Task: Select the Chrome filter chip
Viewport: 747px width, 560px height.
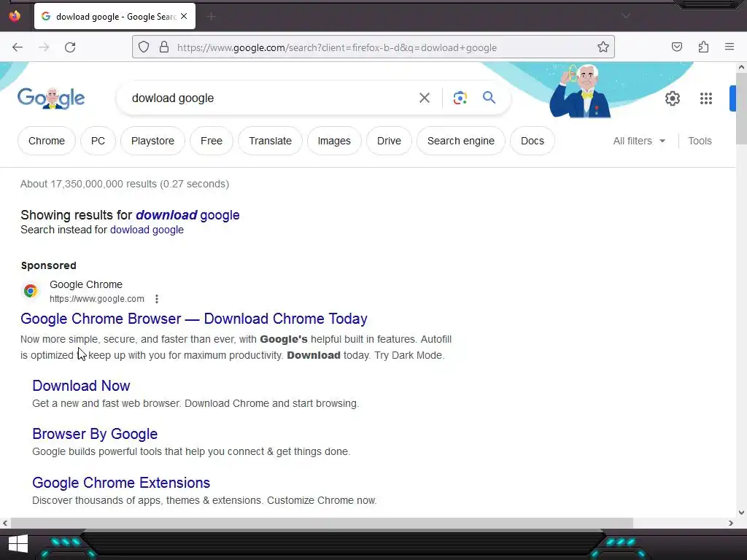Action: coord(46,141)
